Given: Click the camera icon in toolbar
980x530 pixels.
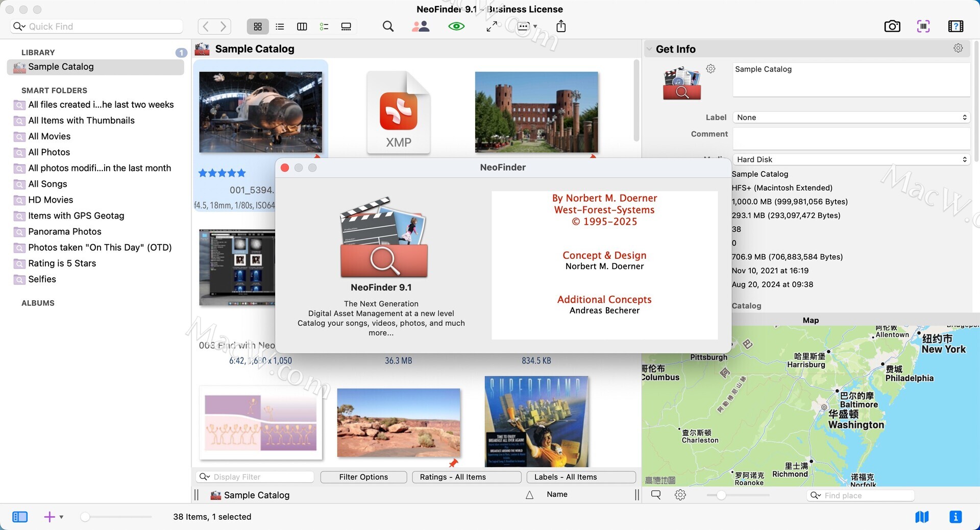Looking at the screenshot, I should click(x=892, y=27).
